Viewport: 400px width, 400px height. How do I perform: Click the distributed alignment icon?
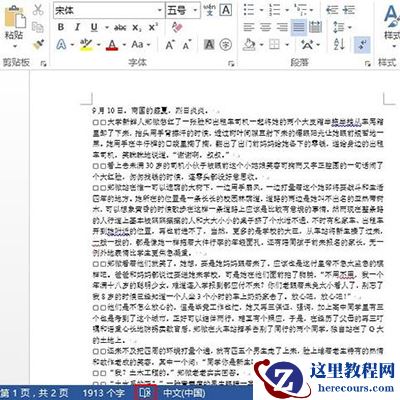pyautogui.click(x=315, y=27)
